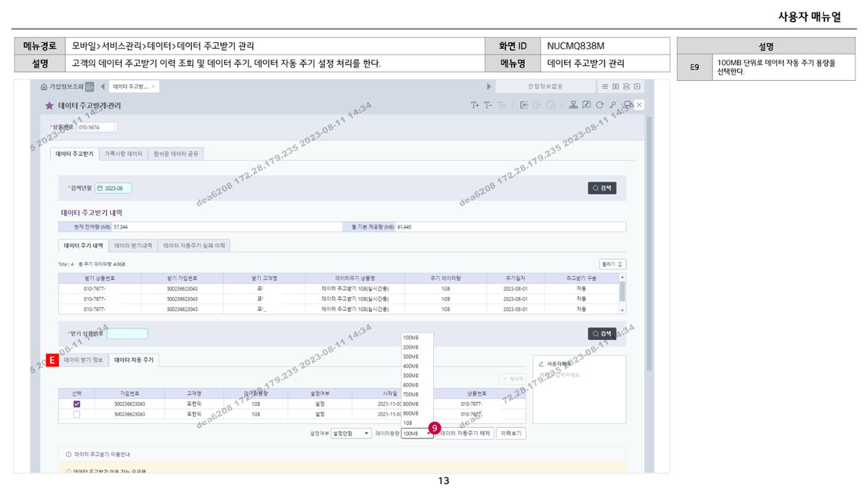Image resolution: width=868 pixels, height=489 pixels.
Task: Select the 데이터 주고받기 tab
Action: click(x=74, y=153)
